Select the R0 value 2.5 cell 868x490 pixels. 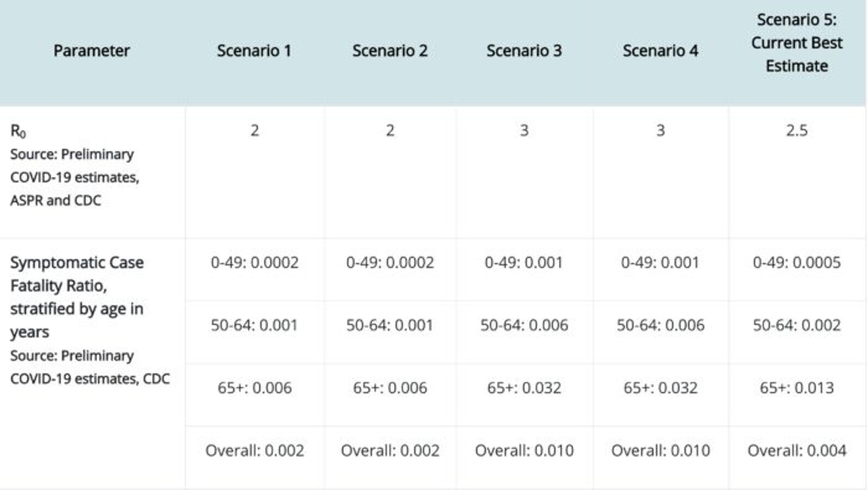(x=797, y=131)
